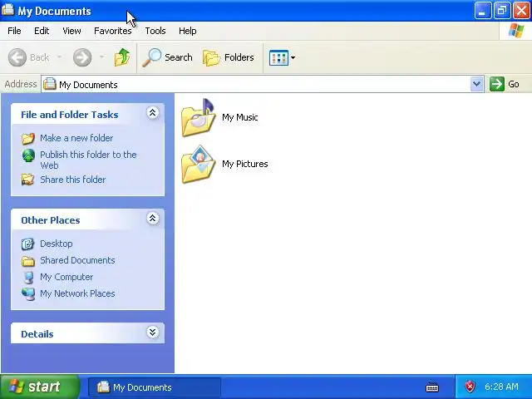Click the My Music folder name
The height and width of the screenshot is (399, 532).
click(240, 117)
